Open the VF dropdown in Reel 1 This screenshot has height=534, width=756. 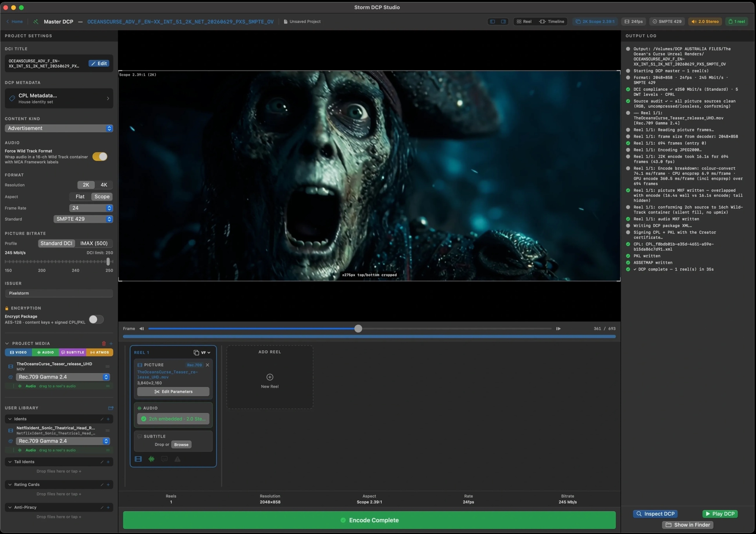coord(206,353)
